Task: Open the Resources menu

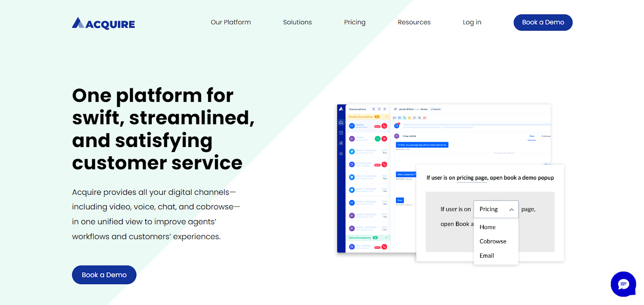Action: [414, 22]
